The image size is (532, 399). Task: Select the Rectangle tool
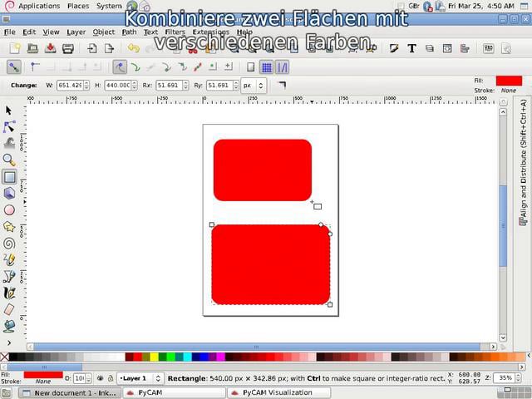9,177
